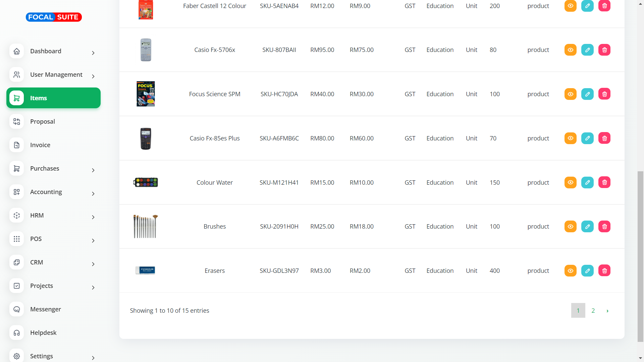View details of Brushes
Viewport: 644px width, 362px height.
pyautogui.click(x=571, y=227)
